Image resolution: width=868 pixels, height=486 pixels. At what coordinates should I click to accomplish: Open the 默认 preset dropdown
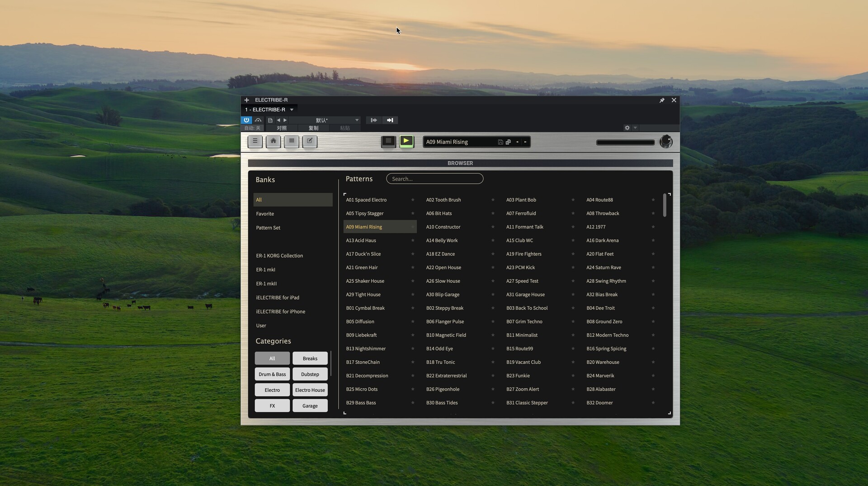click(x=325, y=120)
